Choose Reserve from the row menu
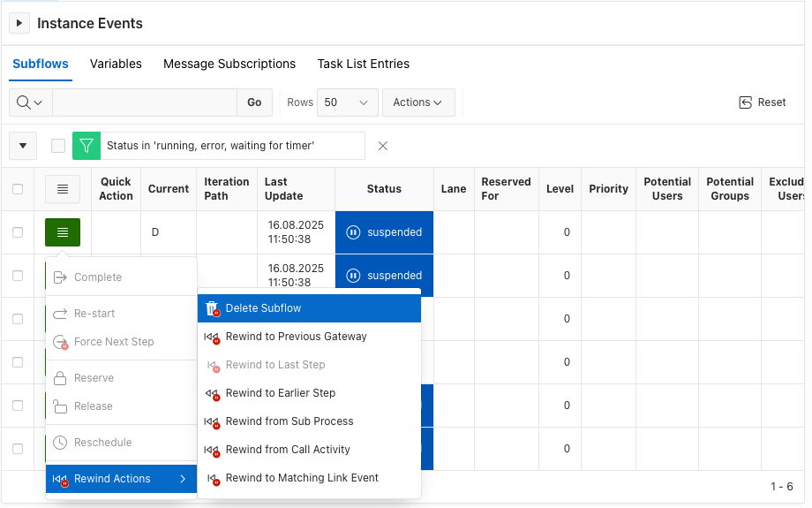 pyautogui.click(x=121, y=378)
